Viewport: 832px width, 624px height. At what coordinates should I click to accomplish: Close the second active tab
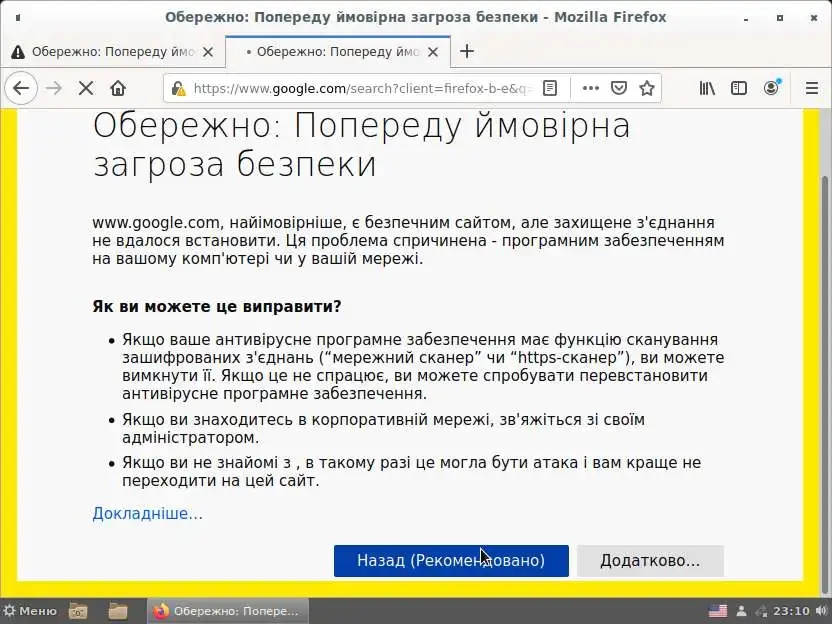(433, 52)
